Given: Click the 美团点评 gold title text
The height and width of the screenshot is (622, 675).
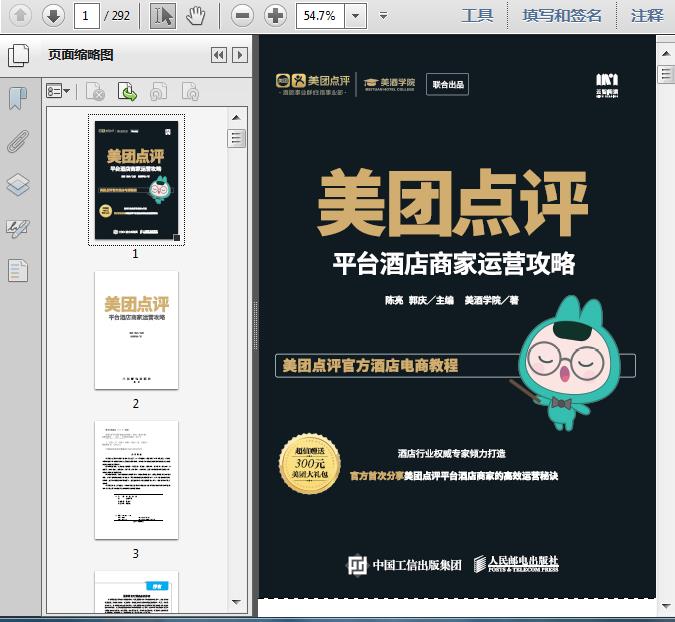Looking at the screenshot, I should coord(453,203).
